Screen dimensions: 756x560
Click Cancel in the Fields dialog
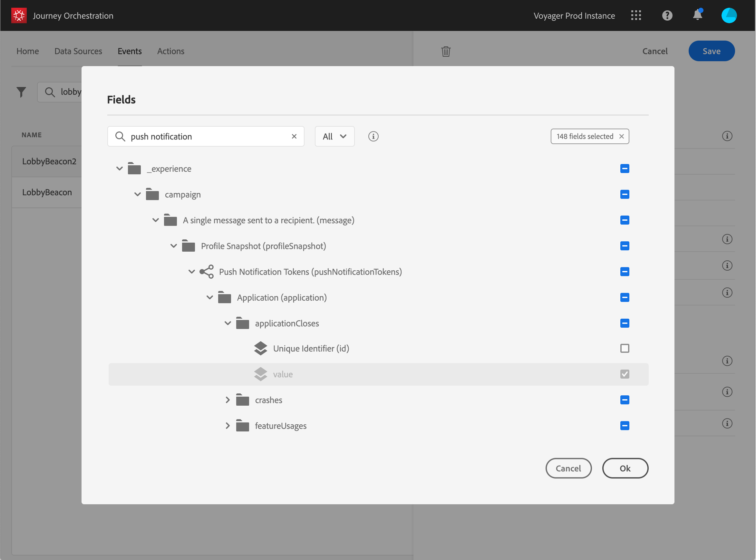point(568,468)
